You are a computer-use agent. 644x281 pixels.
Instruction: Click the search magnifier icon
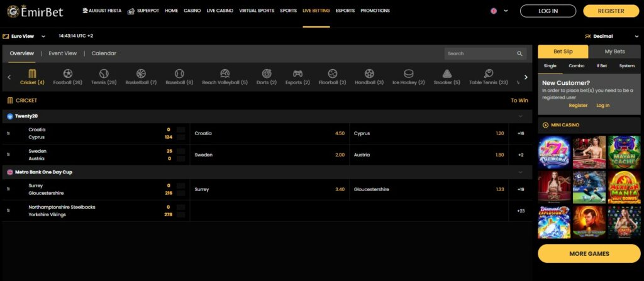pos(519,53)
